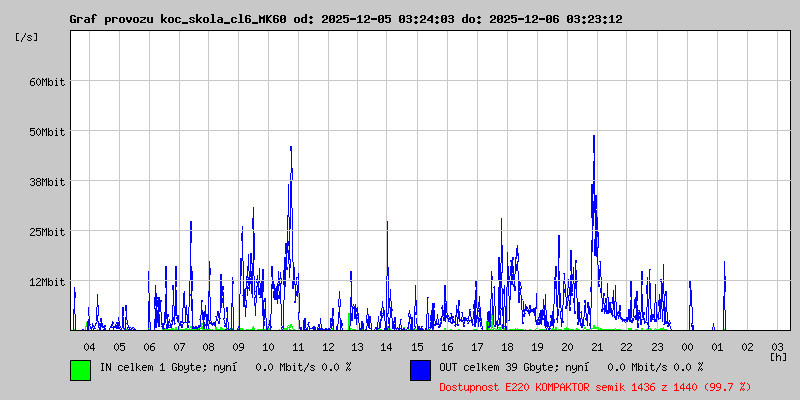
Task: Select hour 04 on the time axis
Action: tap(89, 347)
